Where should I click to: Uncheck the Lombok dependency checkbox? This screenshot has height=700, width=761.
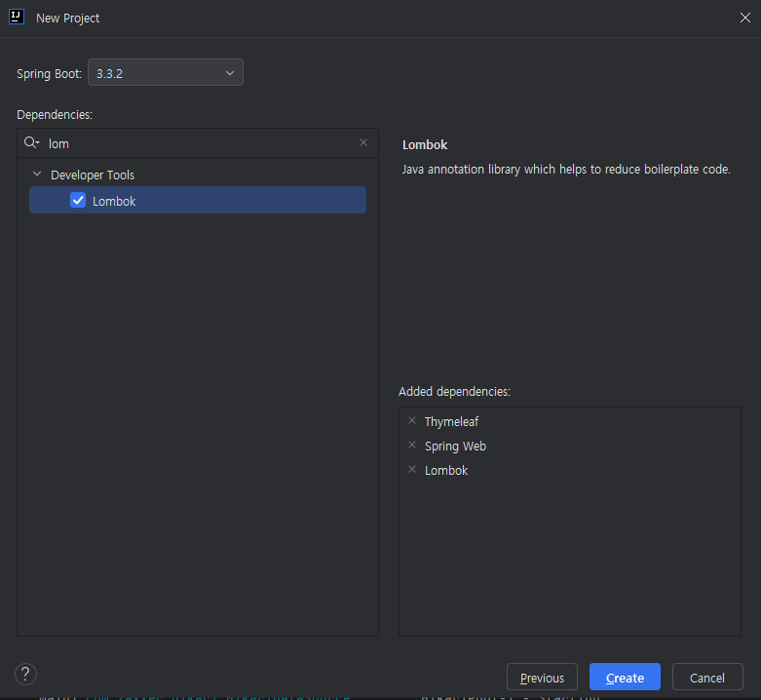point(78,200)
